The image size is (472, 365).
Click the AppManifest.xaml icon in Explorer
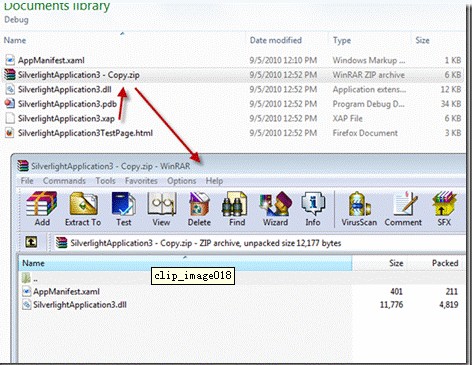[x=10, y=60]
